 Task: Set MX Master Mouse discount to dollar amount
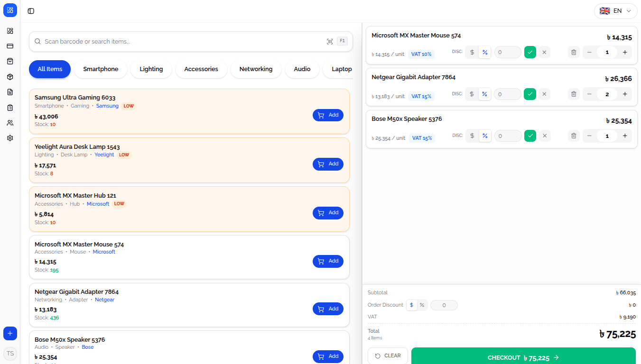pos(472,52)
